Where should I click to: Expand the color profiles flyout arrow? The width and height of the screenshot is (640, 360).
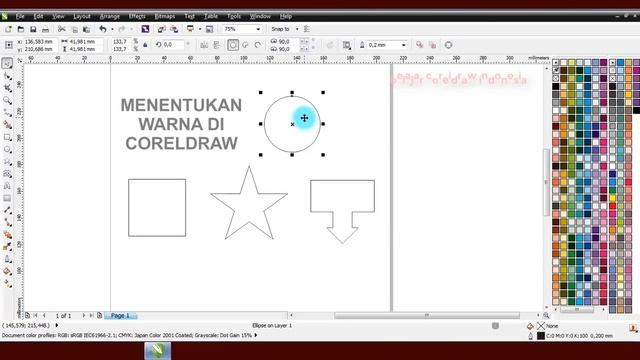pyautogui.click(x=256, y=335)
